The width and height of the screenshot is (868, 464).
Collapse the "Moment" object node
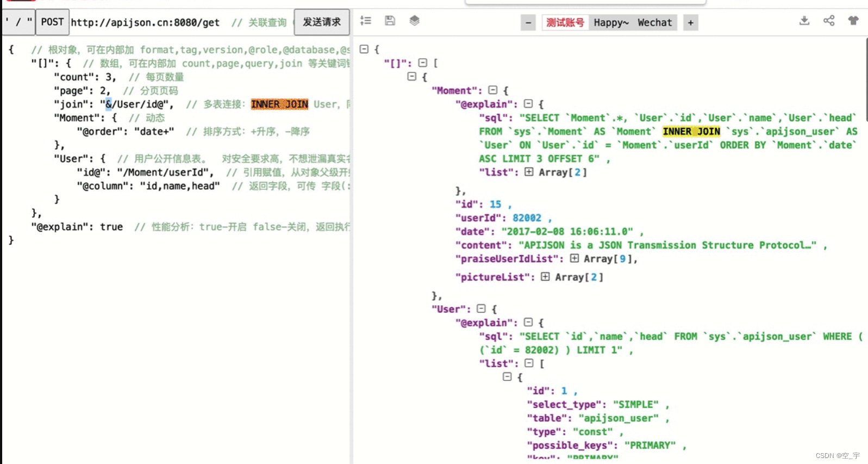coord(493,90)
